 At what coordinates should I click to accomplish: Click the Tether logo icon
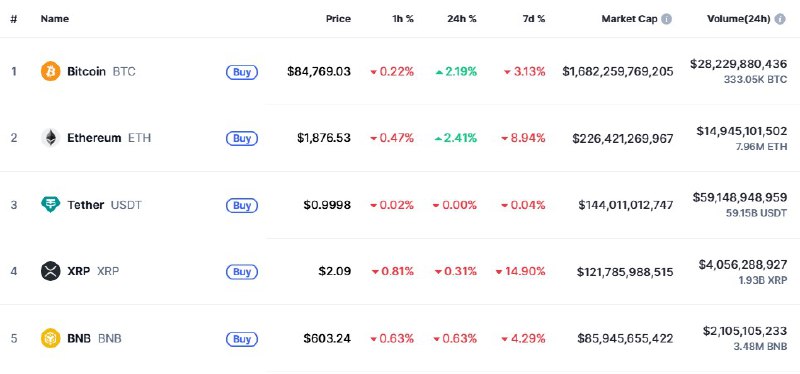coord(51,205)
